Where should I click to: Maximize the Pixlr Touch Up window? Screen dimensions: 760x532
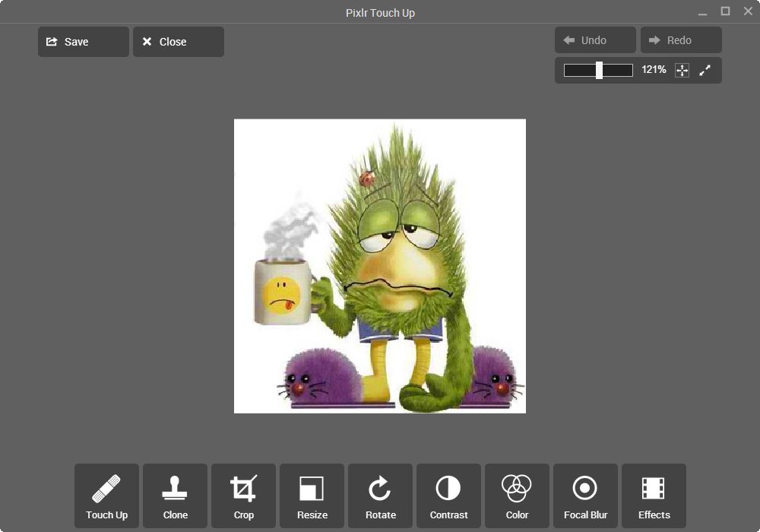click(x=725, y=11)
